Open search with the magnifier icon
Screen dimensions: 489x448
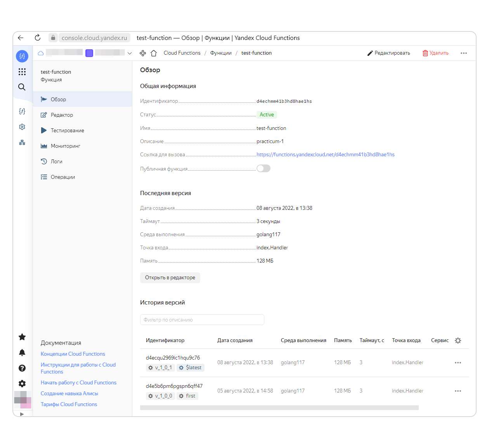click(x=22, y=87)
